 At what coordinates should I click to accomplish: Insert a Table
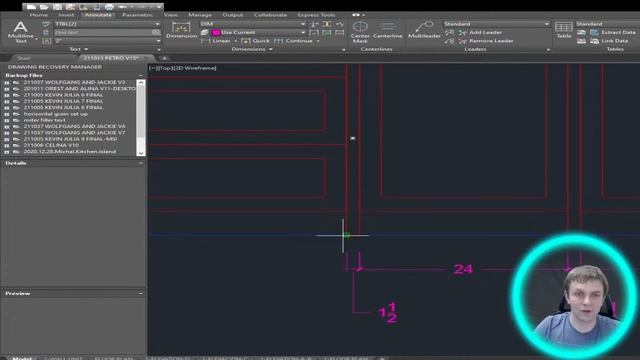[x=564, y=30]
